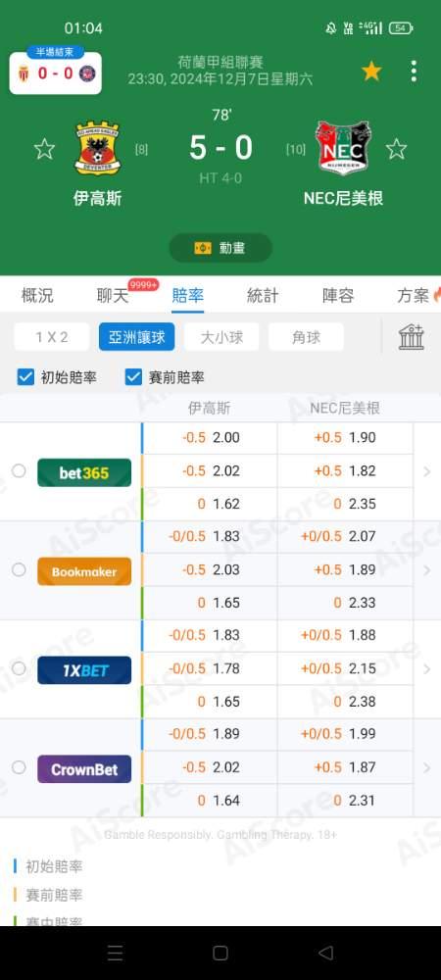Open the NEC尼美根 team crest
The width and height of the screenshot is (441, 980).
(342, 148)
